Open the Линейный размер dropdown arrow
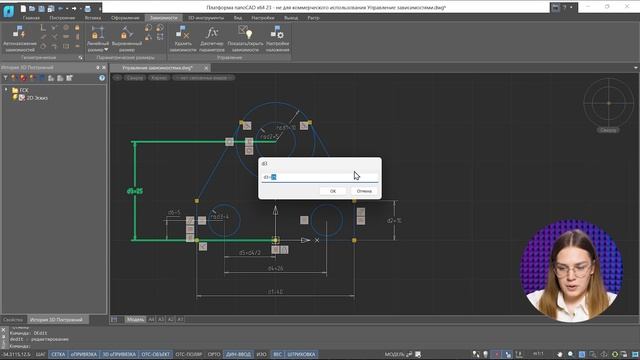Screen dimensions: 640x360 106,49
